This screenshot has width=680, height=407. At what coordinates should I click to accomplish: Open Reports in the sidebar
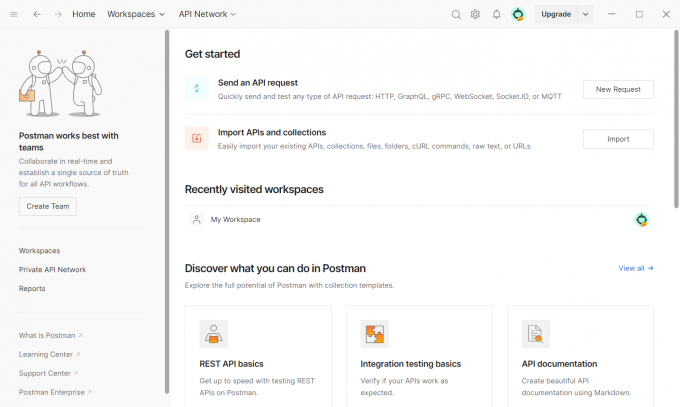click(32, 289)
